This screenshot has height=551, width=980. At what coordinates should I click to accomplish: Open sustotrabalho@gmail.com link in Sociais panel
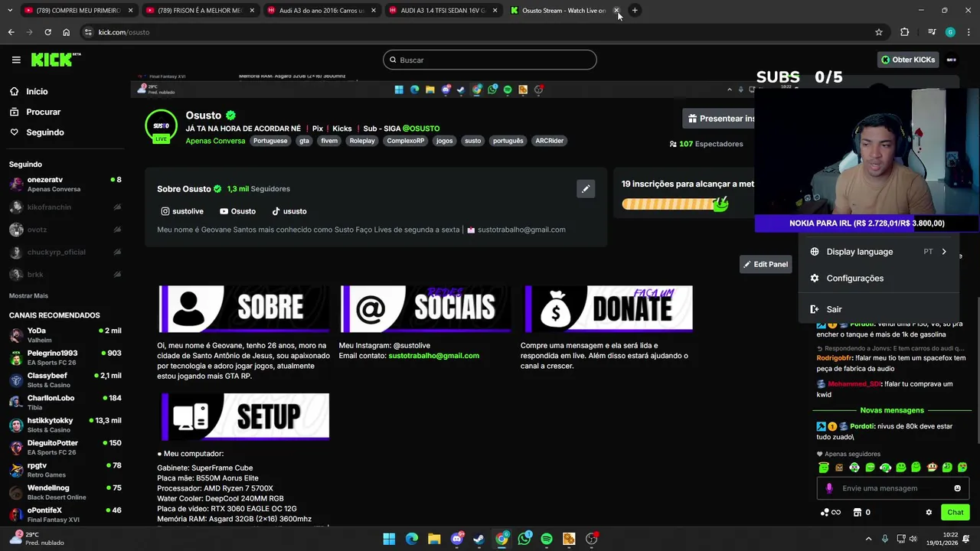(433, 356)
